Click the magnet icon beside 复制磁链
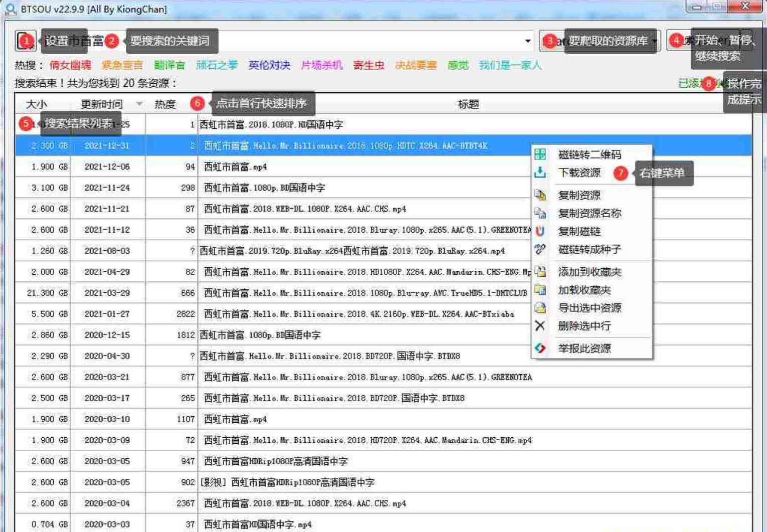The width and height of the screenshot is (767, 532). click(540, 231)
